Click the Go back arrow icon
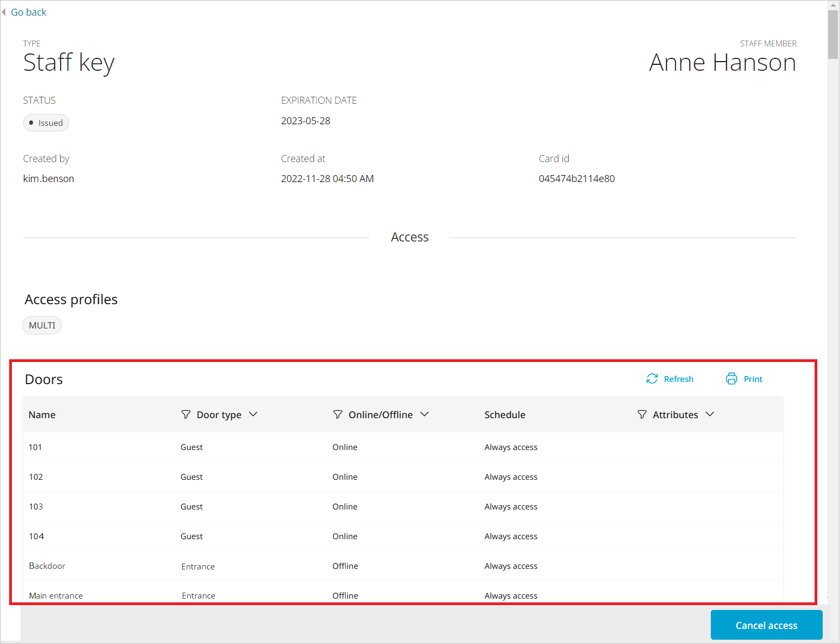Screen dimensions: 840x644 coord(4,12)
